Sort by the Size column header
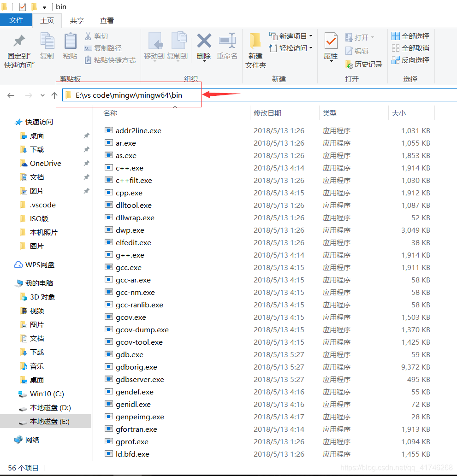This screenshot has width=457, height=476. coord(399,113)
